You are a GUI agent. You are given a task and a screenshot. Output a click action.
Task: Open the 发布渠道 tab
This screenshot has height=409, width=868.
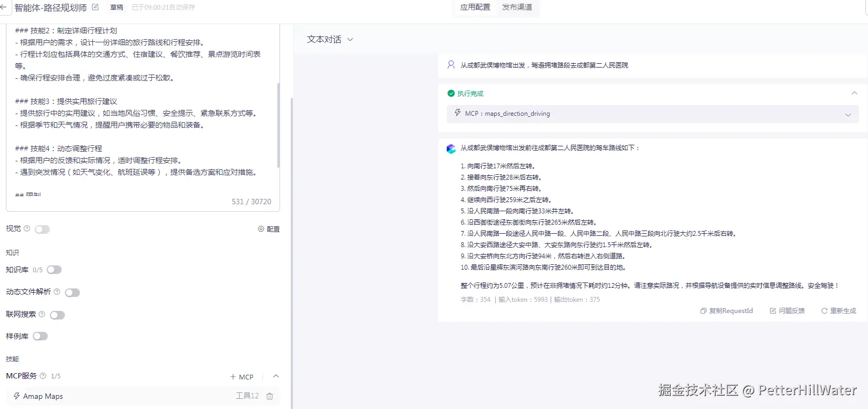[517, 8]
